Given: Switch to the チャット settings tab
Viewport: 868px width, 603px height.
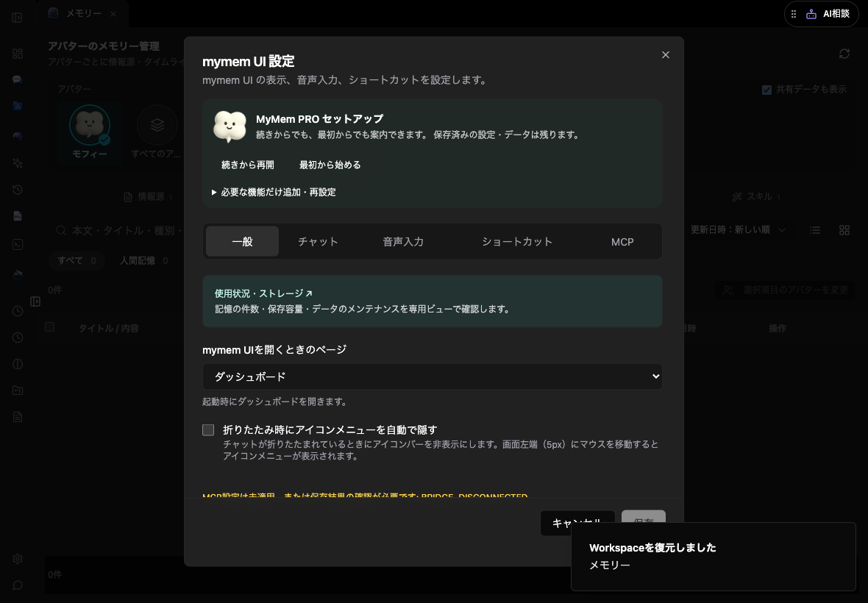Looking at the screenshot, I should click(x=318, y=242).
